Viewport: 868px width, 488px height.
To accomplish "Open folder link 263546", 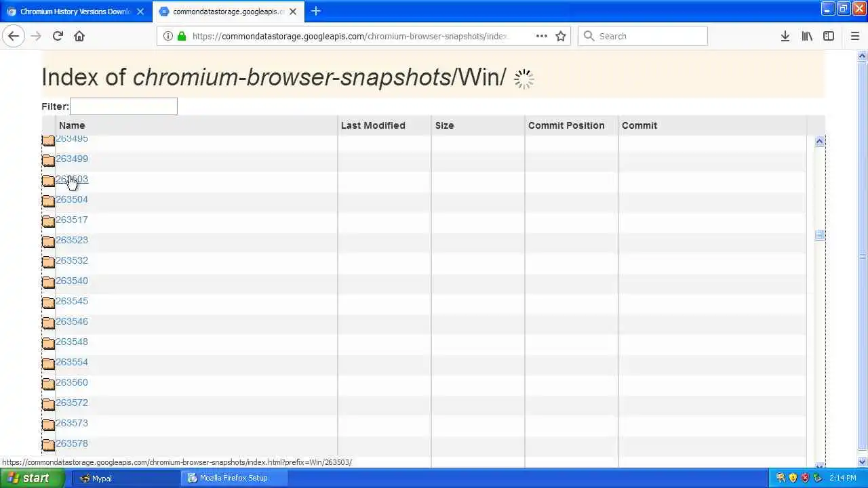I will [72, 321].
